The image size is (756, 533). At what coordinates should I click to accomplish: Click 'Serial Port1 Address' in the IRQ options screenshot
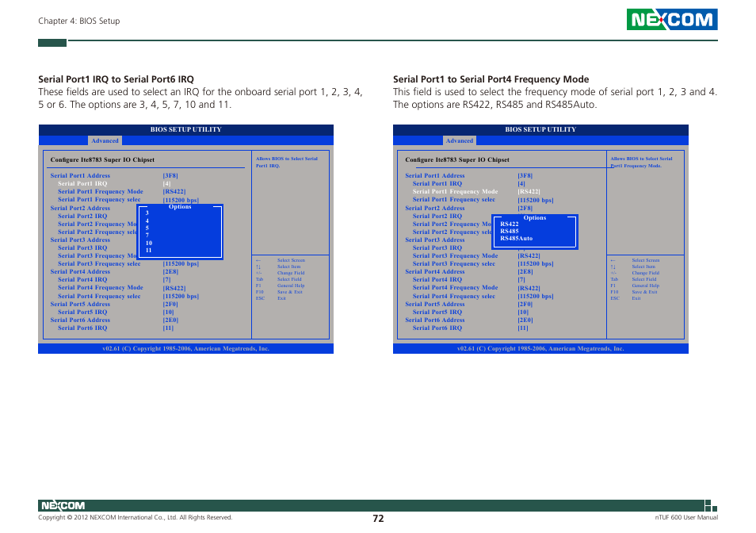coord(80,175)
